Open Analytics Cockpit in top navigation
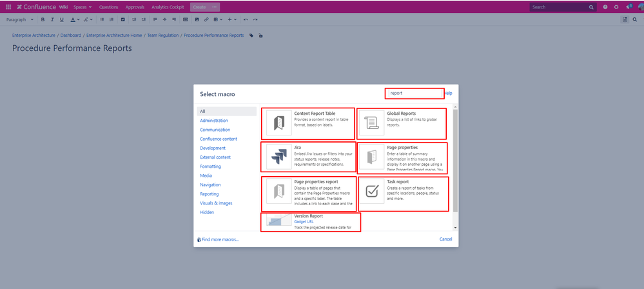Viewport: 644px width, 289px height. click(x=168, y=7)
